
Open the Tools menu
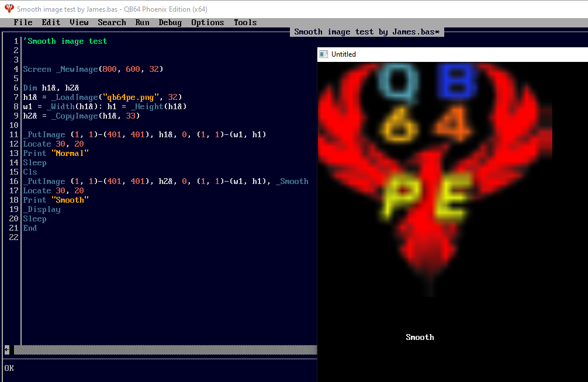(x=245, y=23)
